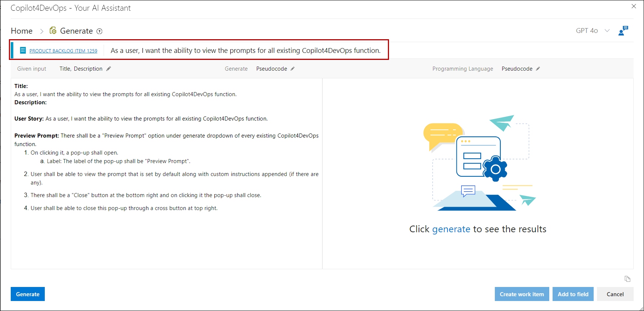This screenshot has width=644, height=311.
Task: Click Create work item button
Action: 522,294
